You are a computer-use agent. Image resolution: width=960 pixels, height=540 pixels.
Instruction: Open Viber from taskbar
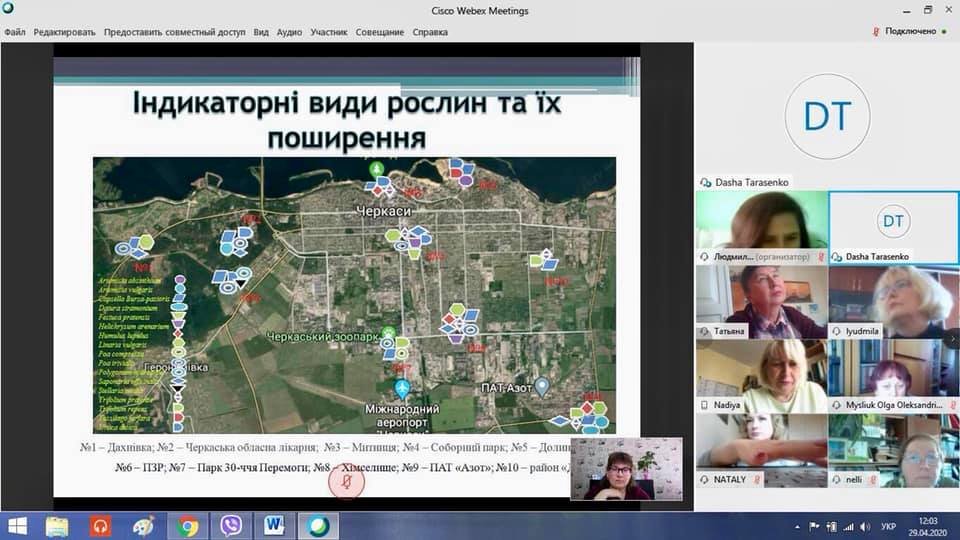(231, 526)
